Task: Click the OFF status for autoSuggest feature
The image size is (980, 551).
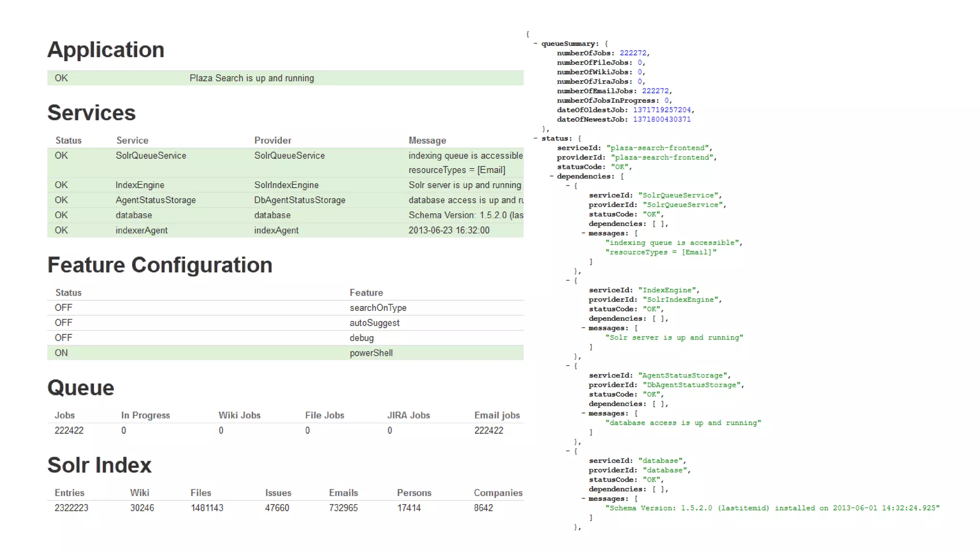Action: (63, 323)
